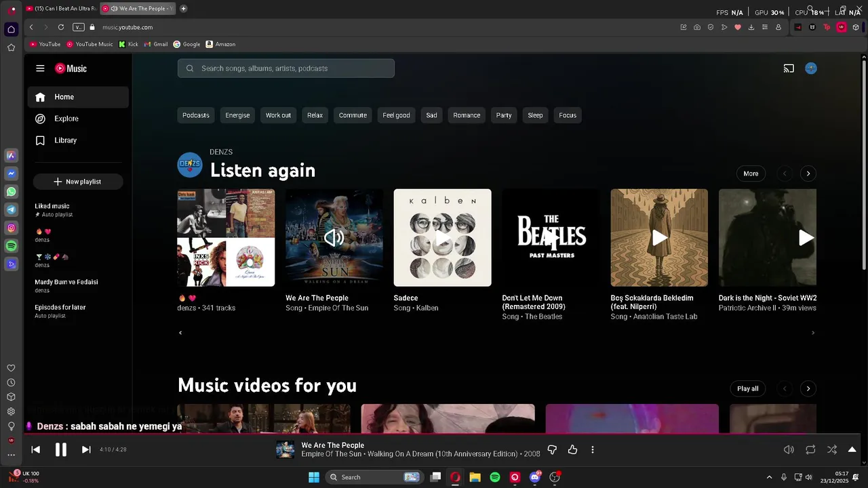This screenshot has width=868, height=488.
Task: Open Spotify in the browser sidebar
Action: pos(11,246)
